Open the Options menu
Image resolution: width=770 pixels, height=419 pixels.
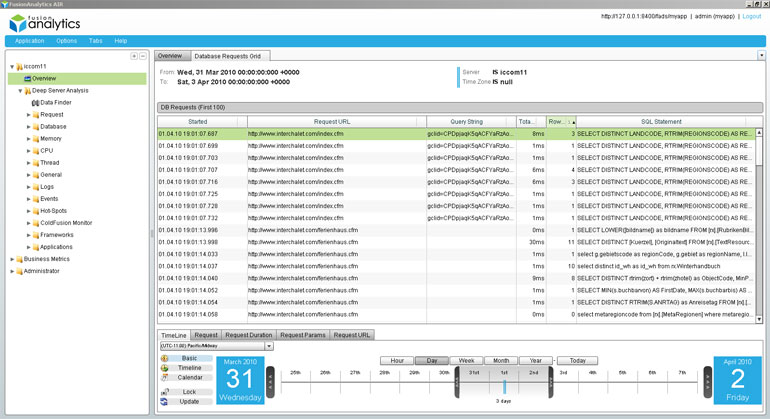pos(66,41)
